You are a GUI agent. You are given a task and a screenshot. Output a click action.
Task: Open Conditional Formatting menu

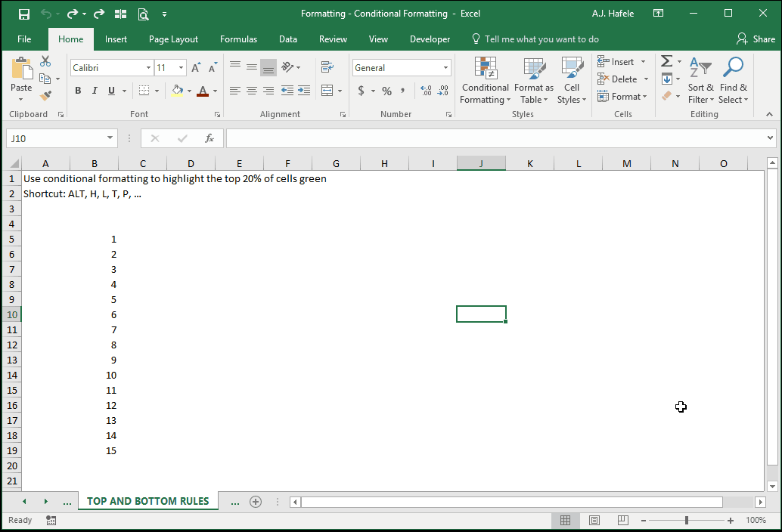[x=485, y=79]
